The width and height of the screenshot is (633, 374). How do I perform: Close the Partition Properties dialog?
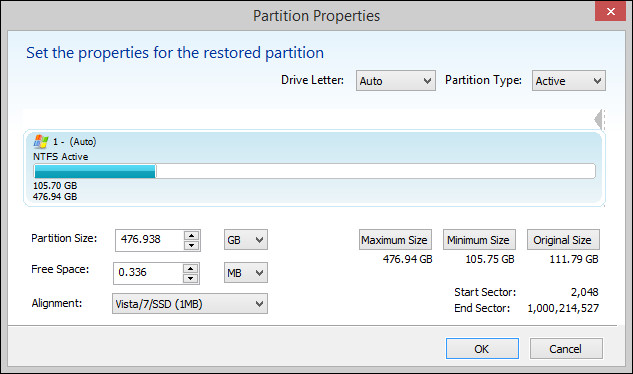[610, 11]
